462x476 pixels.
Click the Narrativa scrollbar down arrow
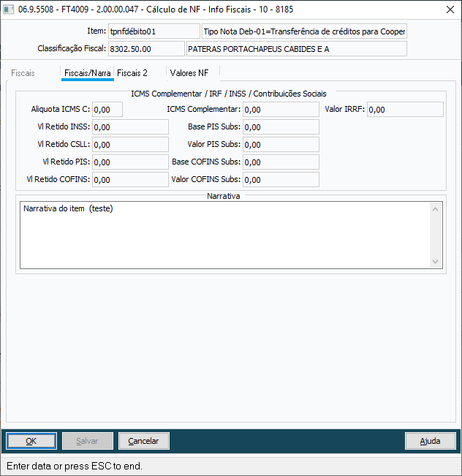coord(435,261)
